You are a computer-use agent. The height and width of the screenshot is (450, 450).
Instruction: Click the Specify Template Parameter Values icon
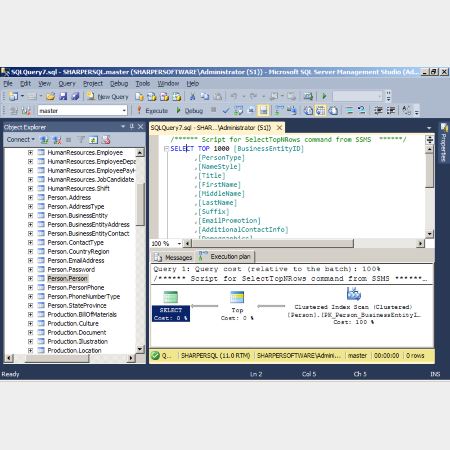(406, 110)
